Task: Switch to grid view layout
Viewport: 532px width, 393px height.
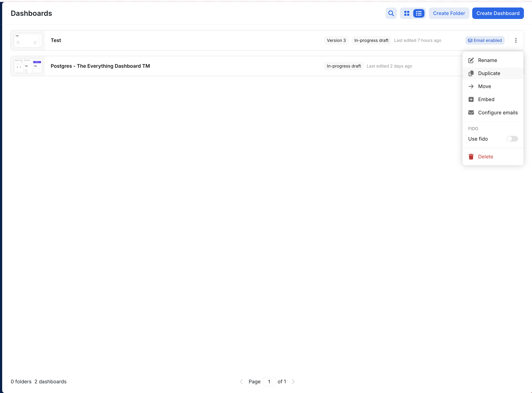Action: tap(407, 13)
